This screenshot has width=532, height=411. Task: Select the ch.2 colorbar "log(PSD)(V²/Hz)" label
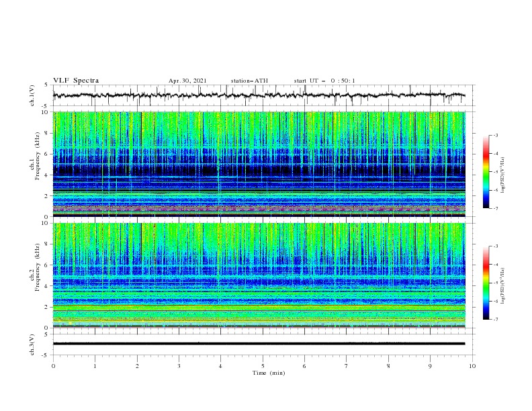(x=503, y=286)
